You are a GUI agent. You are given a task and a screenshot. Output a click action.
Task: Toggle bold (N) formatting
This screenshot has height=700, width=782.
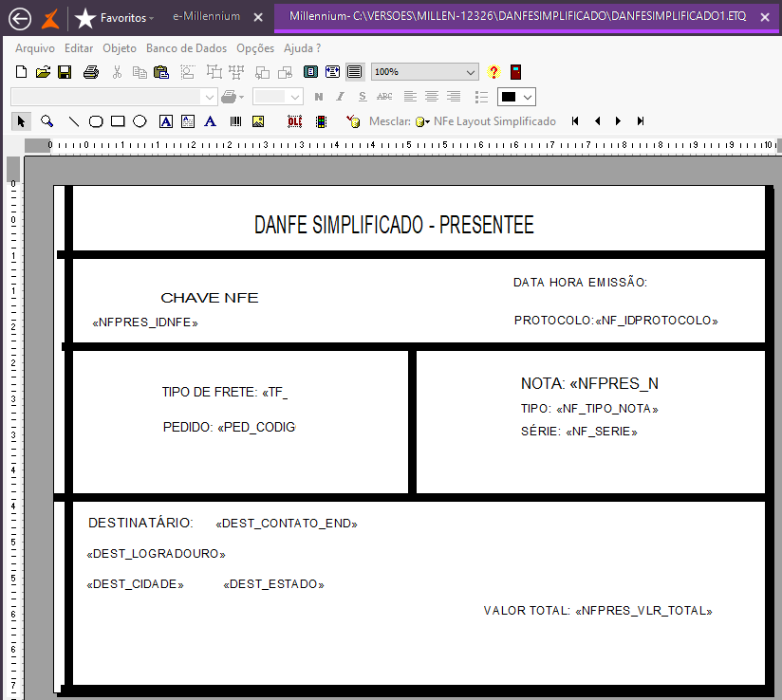319,97
